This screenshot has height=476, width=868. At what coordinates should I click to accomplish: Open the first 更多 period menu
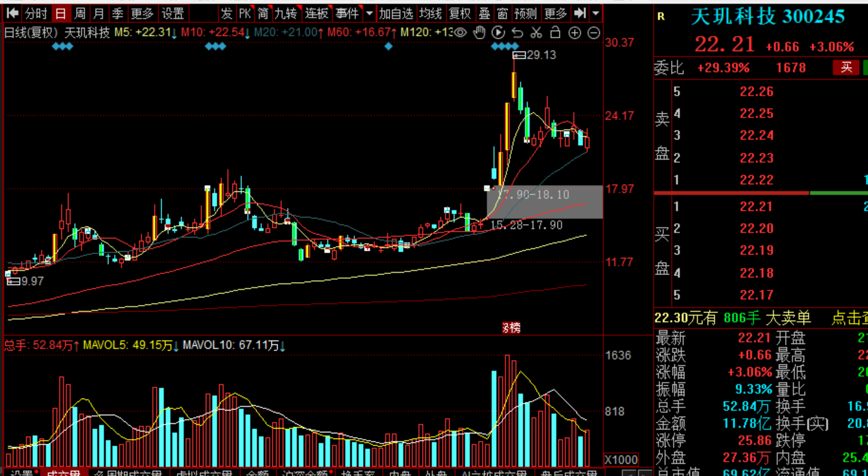tap(142, 13)
